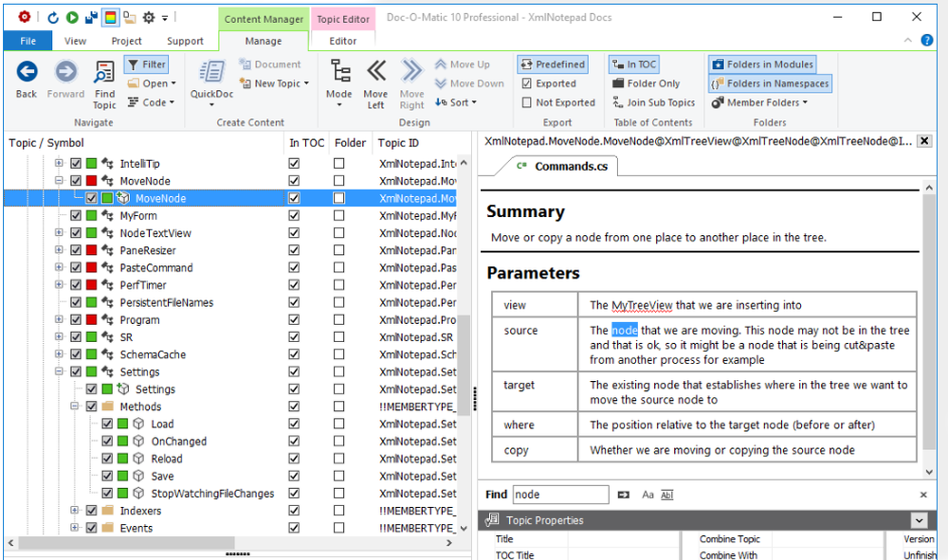Toggle the Not Exported checkbox

pyautogui.click(x=526, y=102)
